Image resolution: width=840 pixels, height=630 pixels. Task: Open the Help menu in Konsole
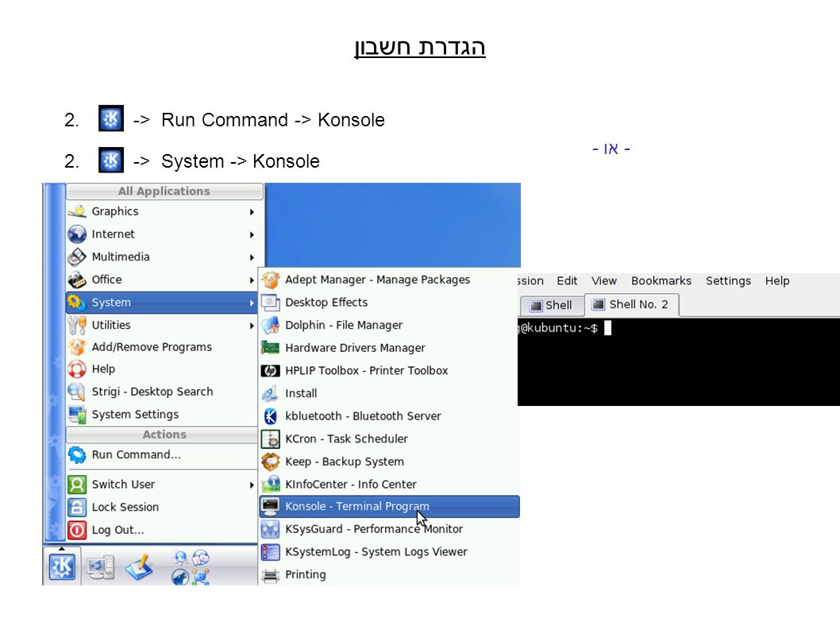[776, 281]
